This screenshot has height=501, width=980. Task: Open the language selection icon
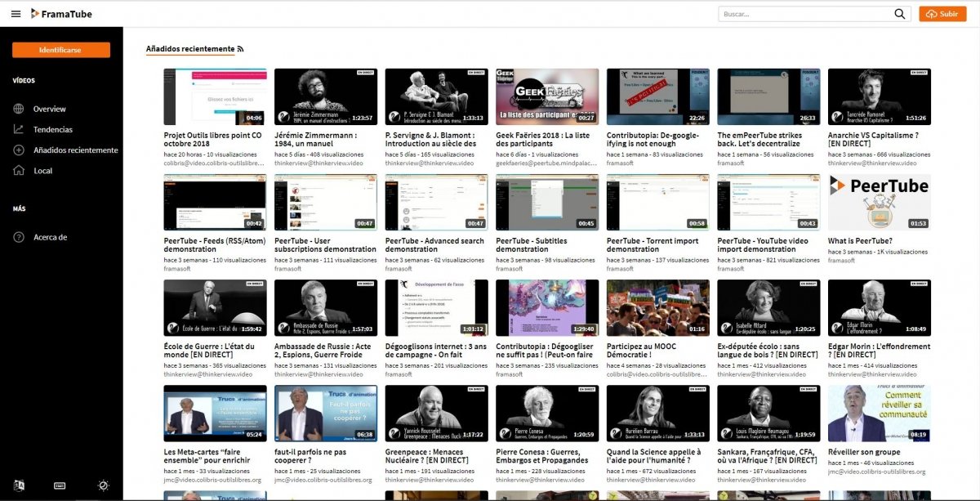[19, 485]
